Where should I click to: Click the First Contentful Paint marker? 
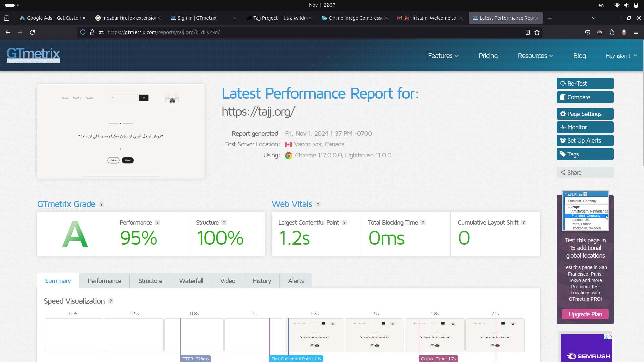pos(296,359)
